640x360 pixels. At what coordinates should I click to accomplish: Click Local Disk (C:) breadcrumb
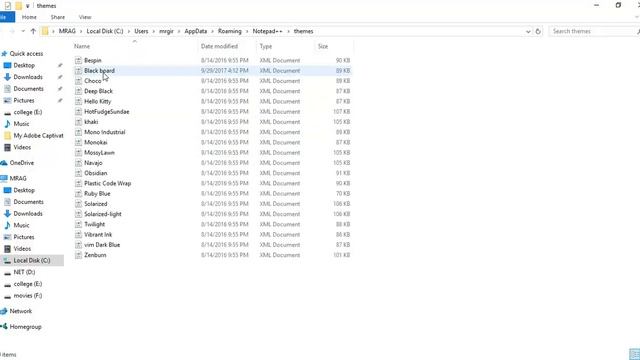tap(105, 31)
